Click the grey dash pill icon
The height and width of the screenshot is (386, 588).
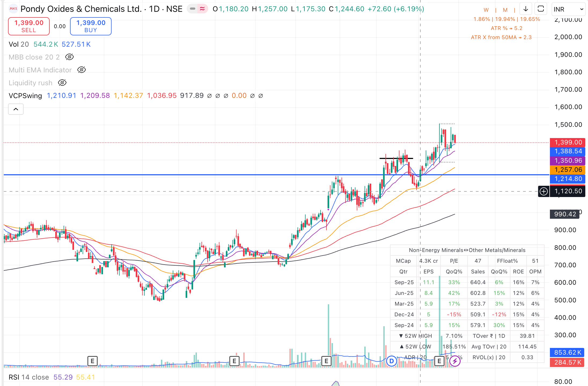coord(192,9)
